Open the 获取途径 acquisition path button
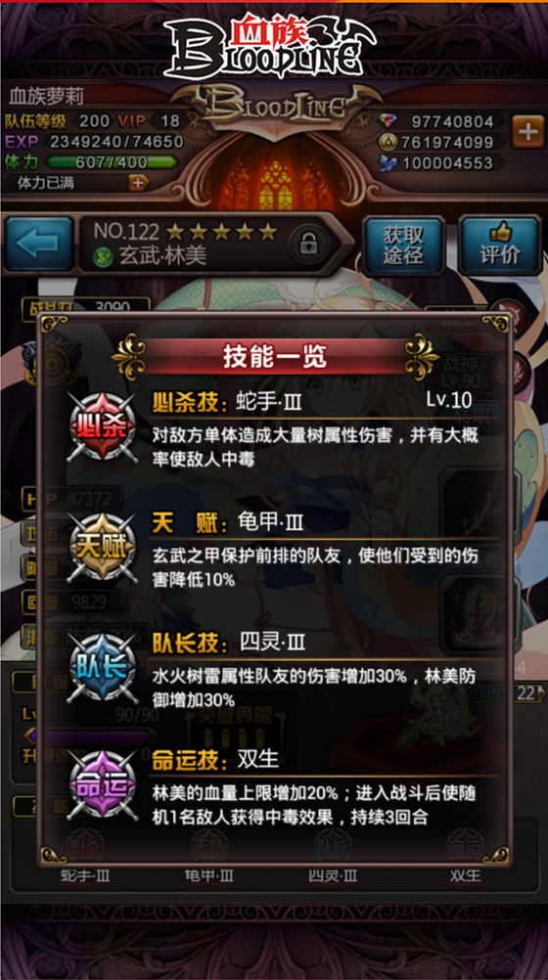Viewport: 548px width, 980px height. [x=403, y=245]
